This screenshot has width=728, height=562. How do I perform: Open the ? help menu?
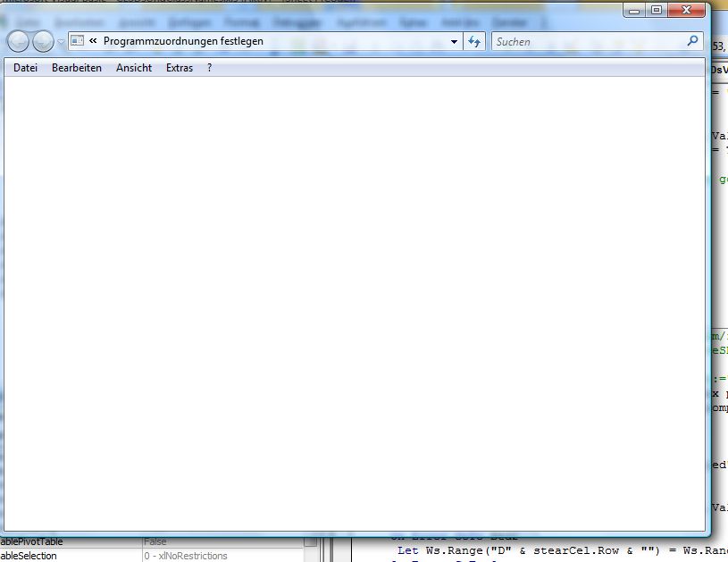tap(209, 68)
